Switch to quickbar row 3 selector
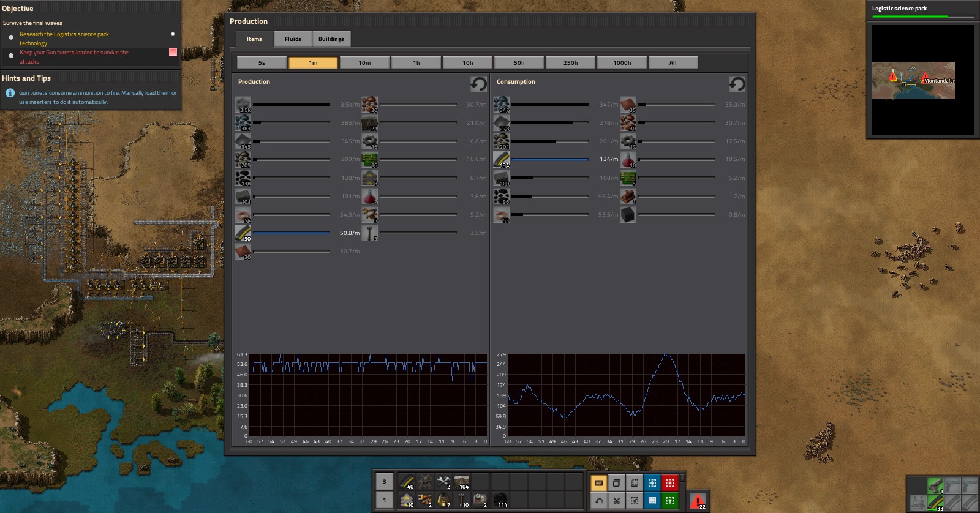The height and width of the screenshot is (513, 980). coord(384,482)
